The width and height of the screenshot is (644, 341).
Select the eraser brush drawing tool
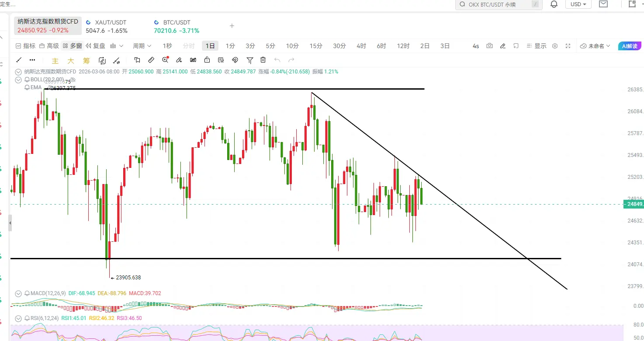pos(179,60)
